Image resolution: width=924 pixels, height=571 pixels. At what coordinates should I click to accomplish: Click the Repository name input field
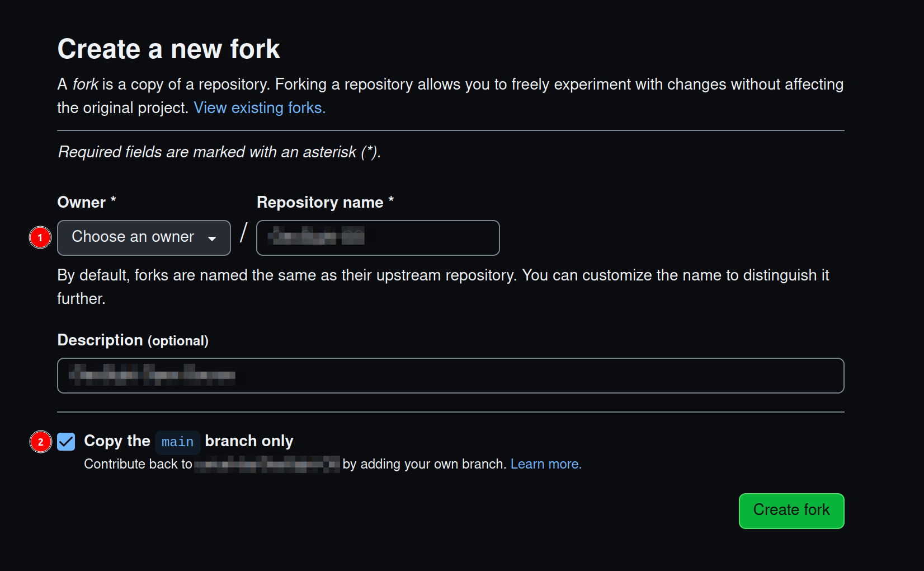tap(378, 238)
